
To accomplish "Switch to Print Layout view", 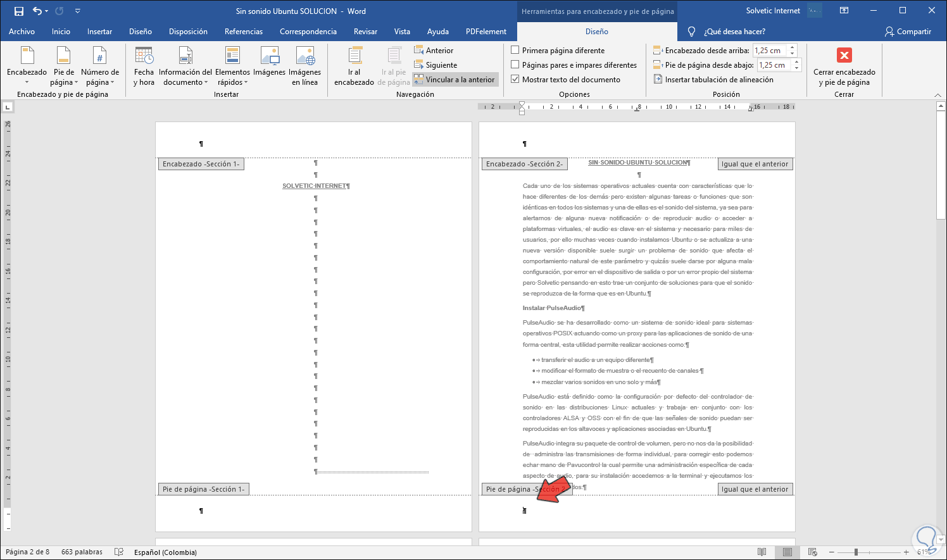I will 787,552.
